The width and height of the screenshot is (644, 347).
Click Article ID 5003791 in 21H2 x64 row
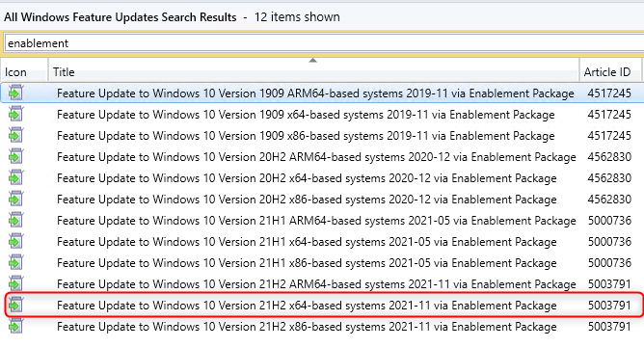click(x=609, y=306)
